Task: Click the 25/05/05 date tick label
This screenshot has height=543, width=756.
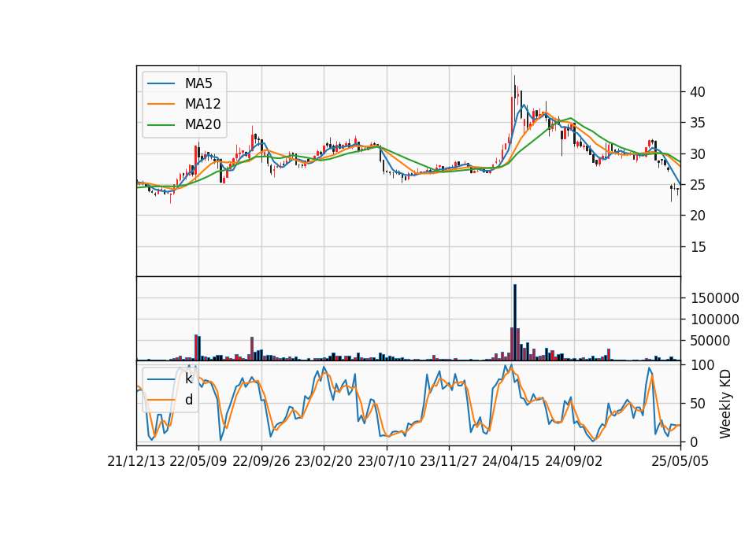Action: [x=680, y=461]
